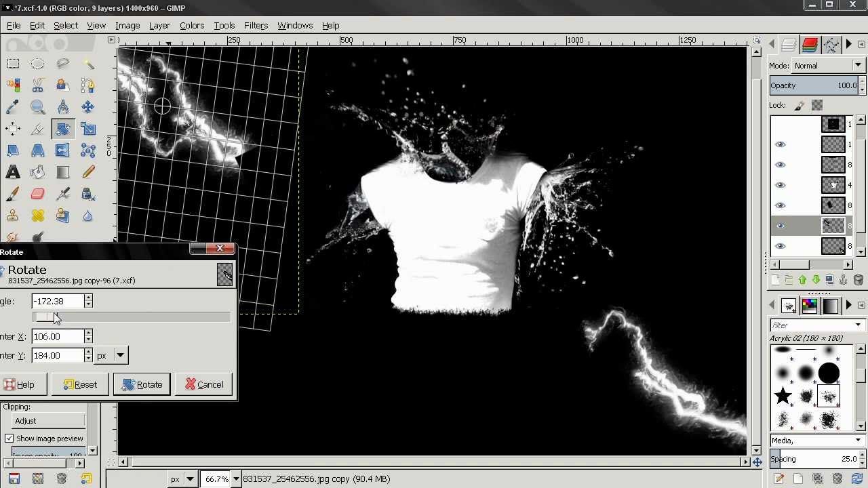
Task: Open the Filters menu
Action: pos(256,25)
